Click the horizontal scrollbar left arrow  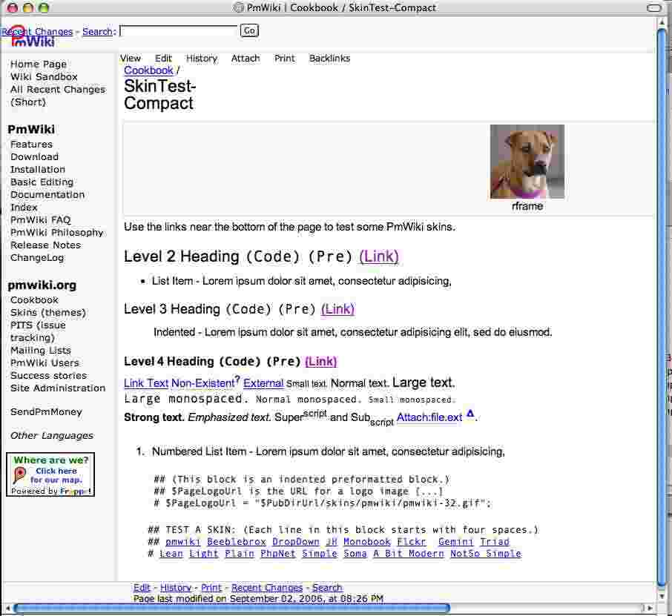pyautogui.click(x=7, y=608)
